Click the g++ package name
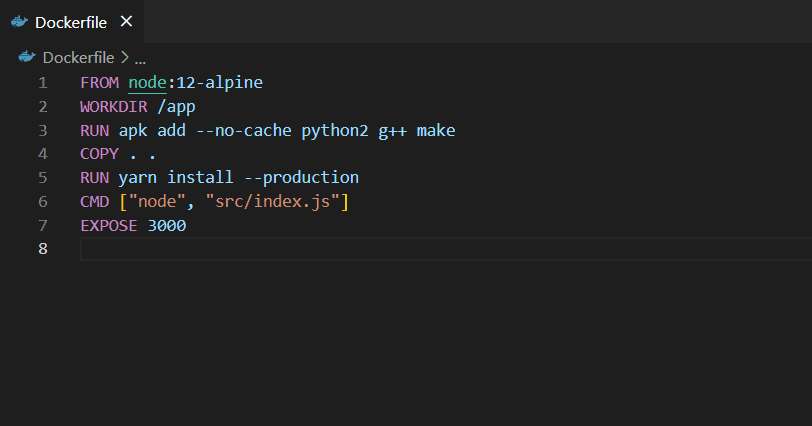 coord(393,131)
